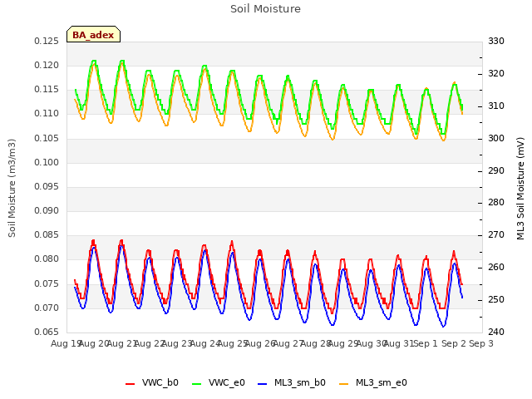Click the 0.085 left axis label
This screenshot has height=399, width=532.
[47, 235]
